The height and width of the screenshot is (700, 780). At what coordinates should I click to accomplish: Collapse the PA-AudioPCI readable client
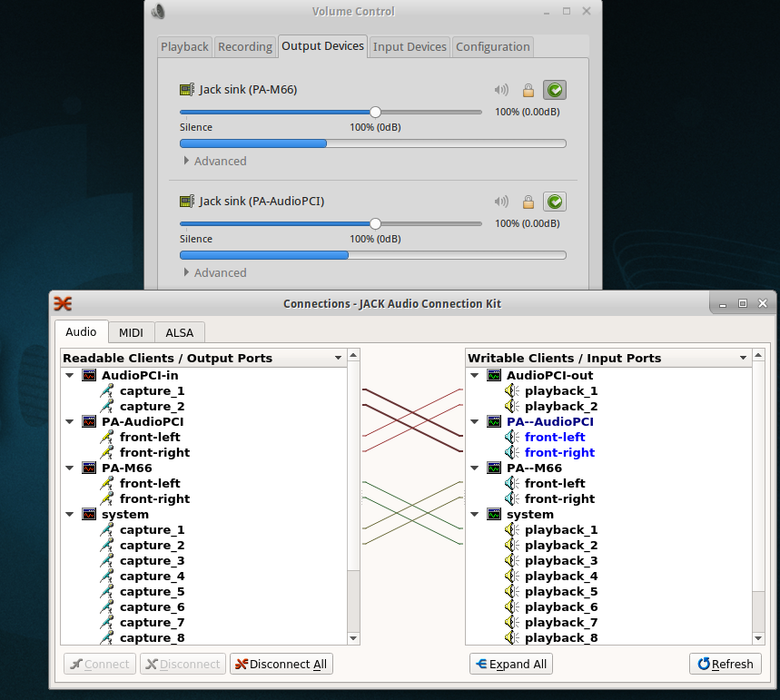click(x=70, y=422)
